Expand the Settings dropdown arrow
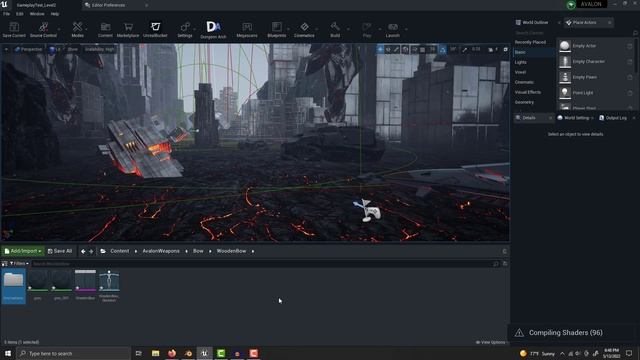The height and width of the screenshot is (360, 640). coord(195,29)
